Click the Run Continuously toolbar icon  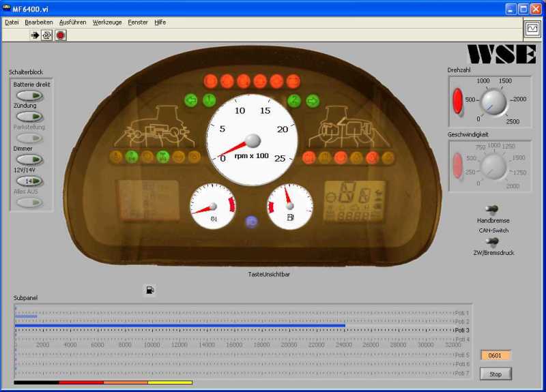[47, 35]
